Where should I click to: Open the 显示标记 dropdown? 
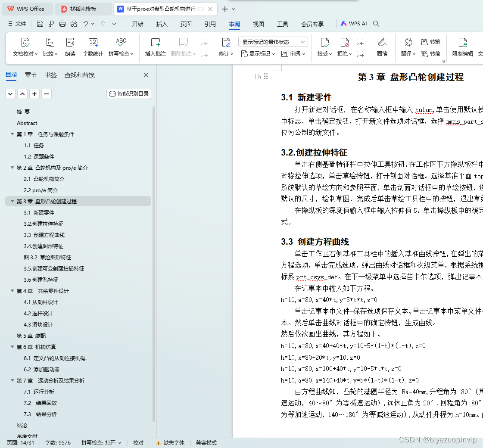258,54
